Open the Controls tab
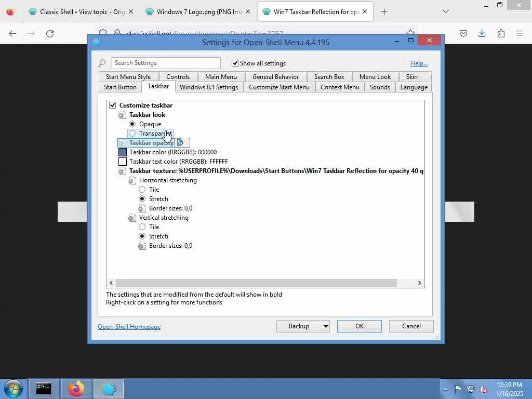 178,77
